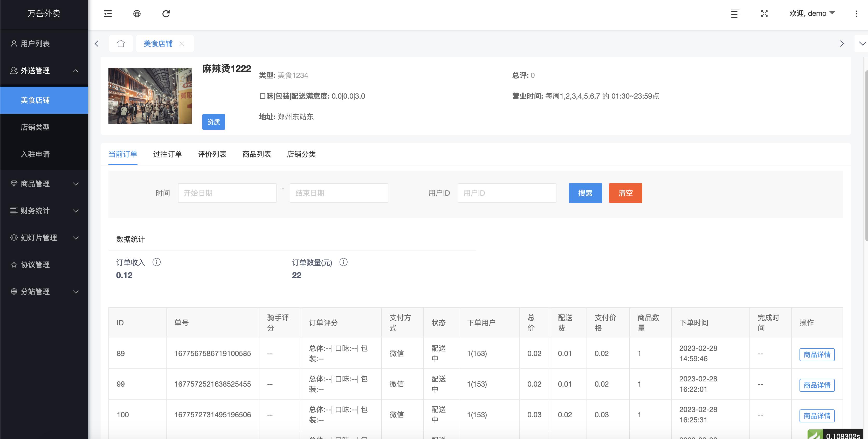This screenshot has width=868, height=439.
Task: Go to the home tab icon
Action: click(121, 44)
